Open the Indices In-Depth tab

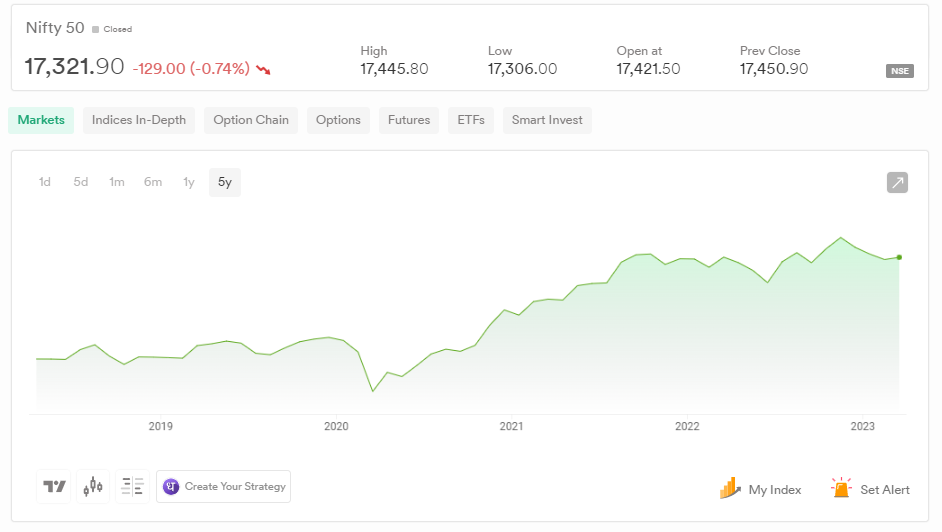click(x=139, y=120)
